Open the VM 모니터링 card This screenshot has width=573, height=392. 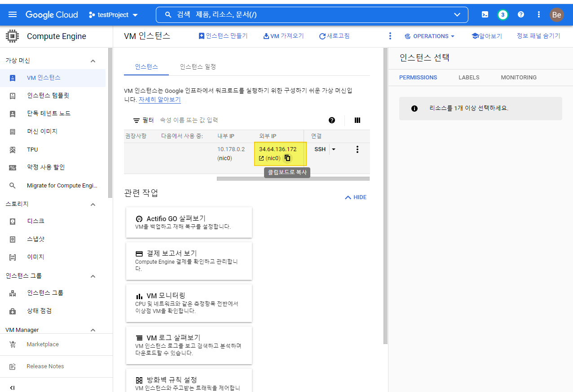189,303
